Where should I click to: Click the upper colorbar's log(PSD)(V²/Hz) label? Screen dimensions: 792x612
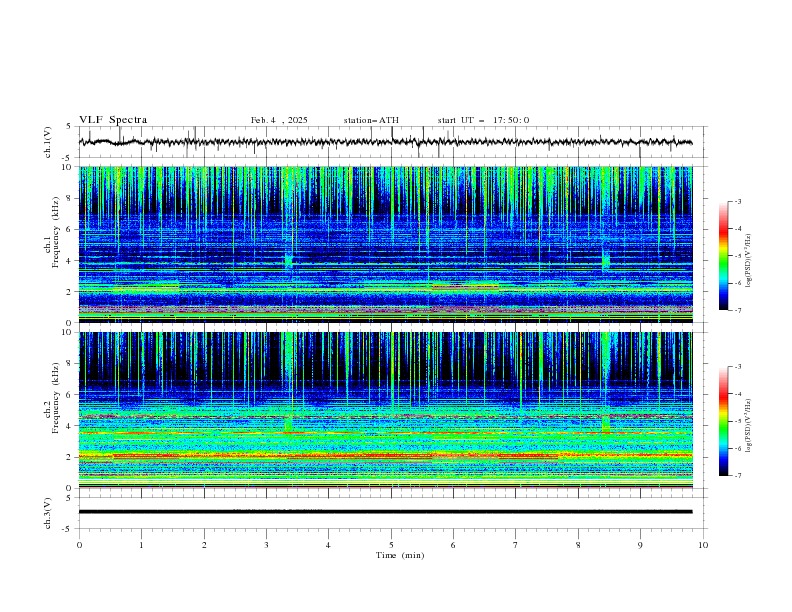tap(749, 261)
